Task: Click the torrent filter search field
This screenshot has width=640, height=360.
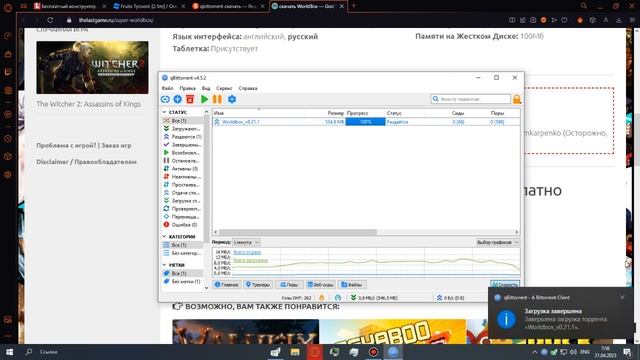Action: click(x=471, y=99)
